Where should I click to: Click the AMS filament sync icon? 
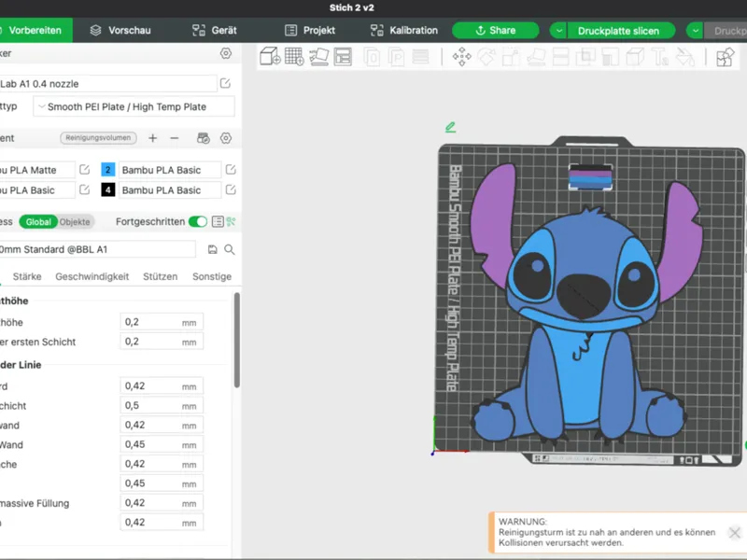(x=204, y=138)
